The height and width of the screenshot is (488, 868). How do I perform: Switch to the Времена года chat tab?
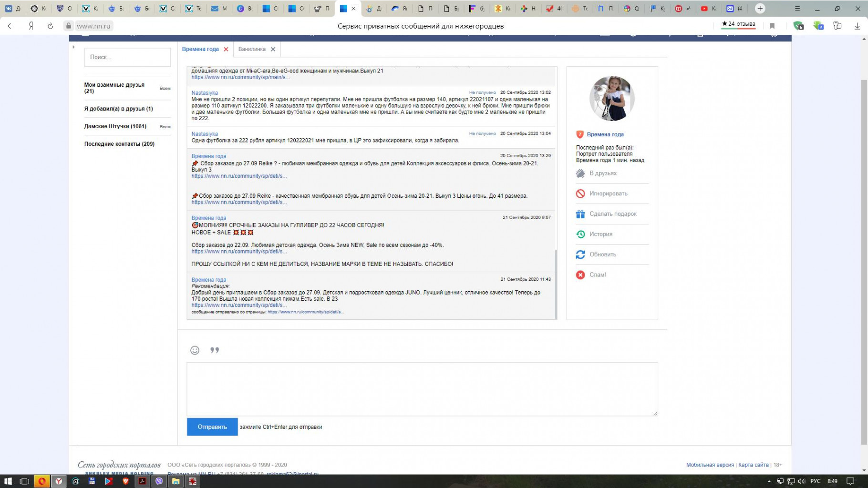pos(200,49)
